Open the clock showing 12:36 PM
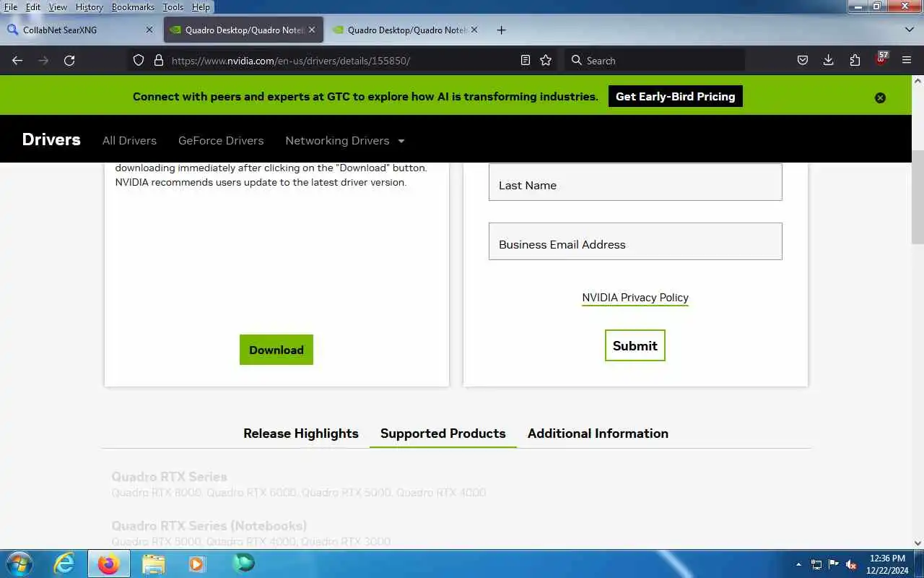The width and height of the screenshot is (924, 578). click(888, 564)
